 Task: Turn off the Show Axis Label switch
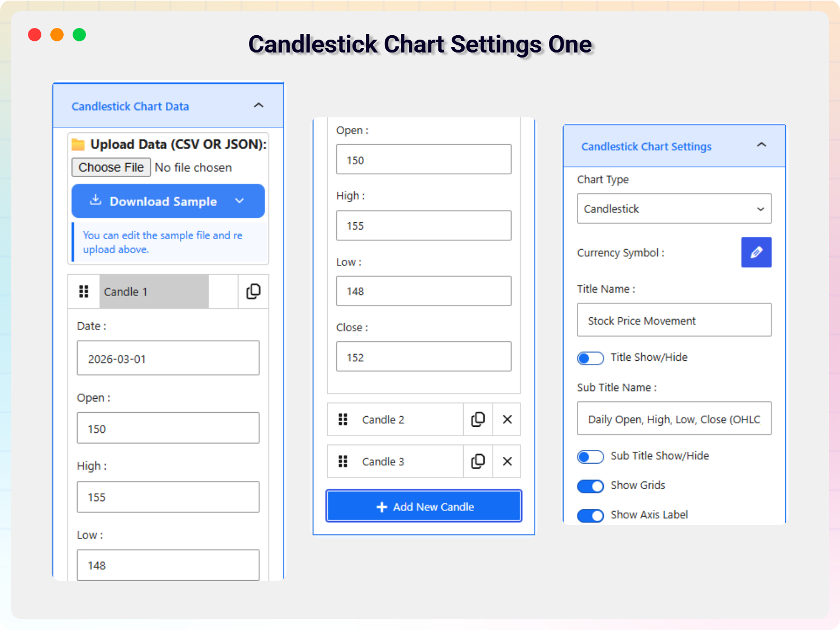590,516
